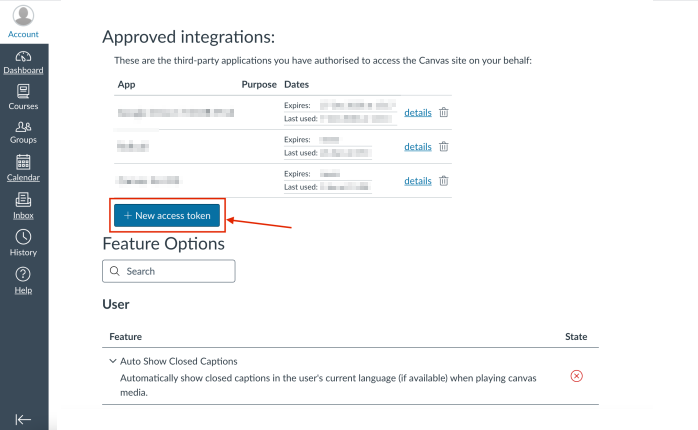
Task: Open the Account profile avatar
Action: (x=23, y=16)
